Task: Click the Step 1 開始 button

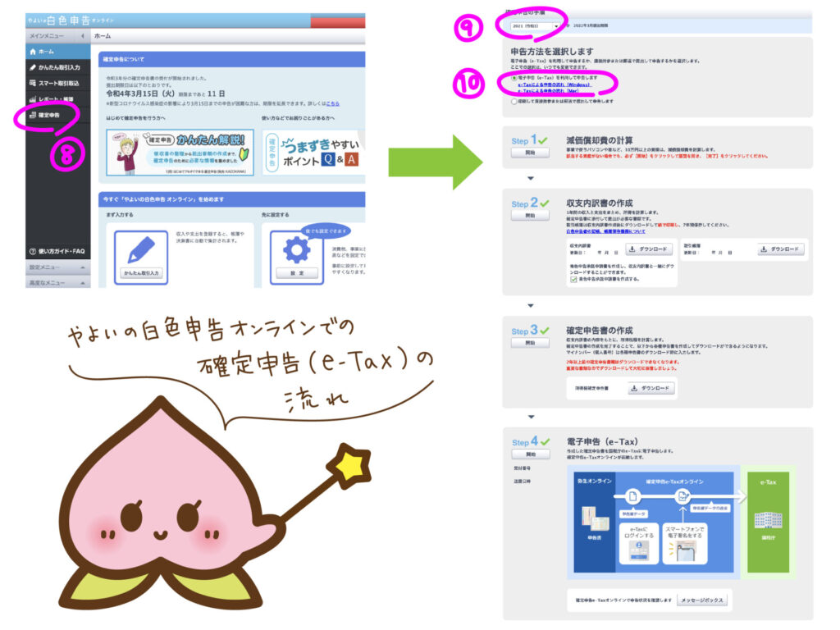Action: click(530, 153)
